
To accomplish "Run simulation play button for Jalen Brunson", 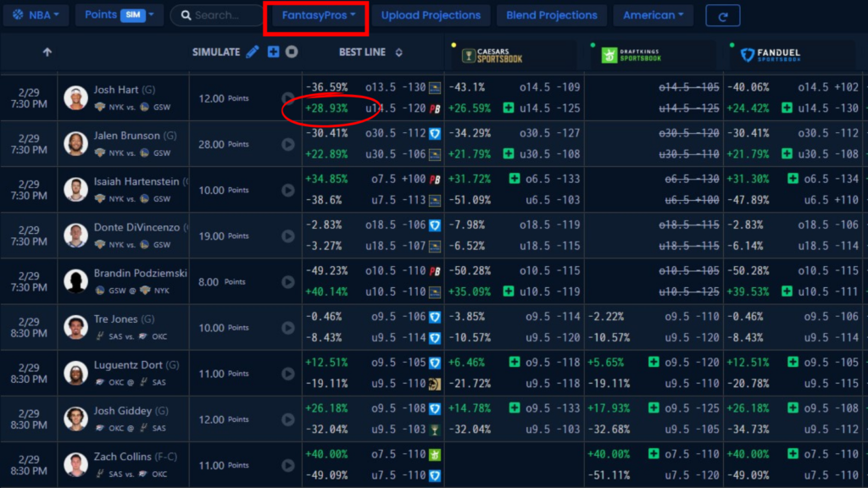I will [x=288, y=144].
